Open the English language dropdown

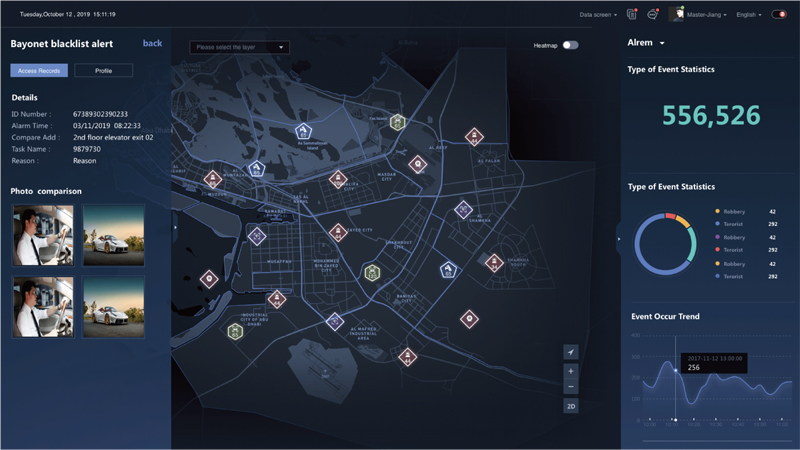click(x=748, y=15)
